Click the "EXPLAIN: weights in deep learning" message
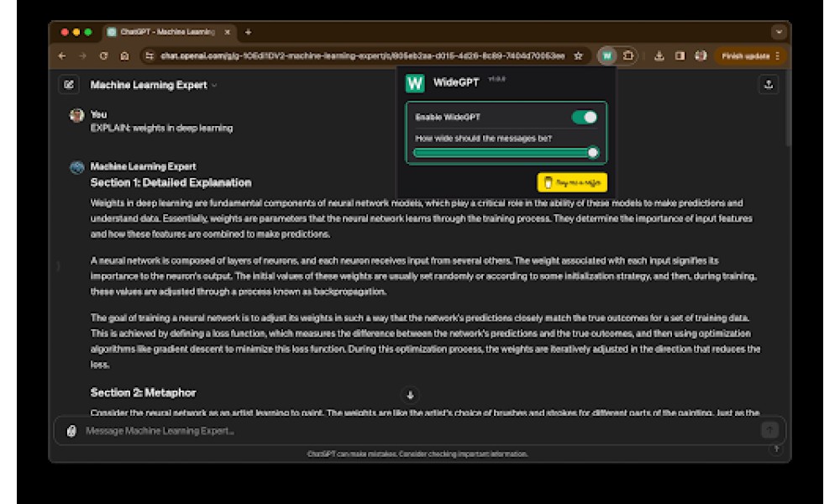 pyautogui.click(x=161, y=128)
